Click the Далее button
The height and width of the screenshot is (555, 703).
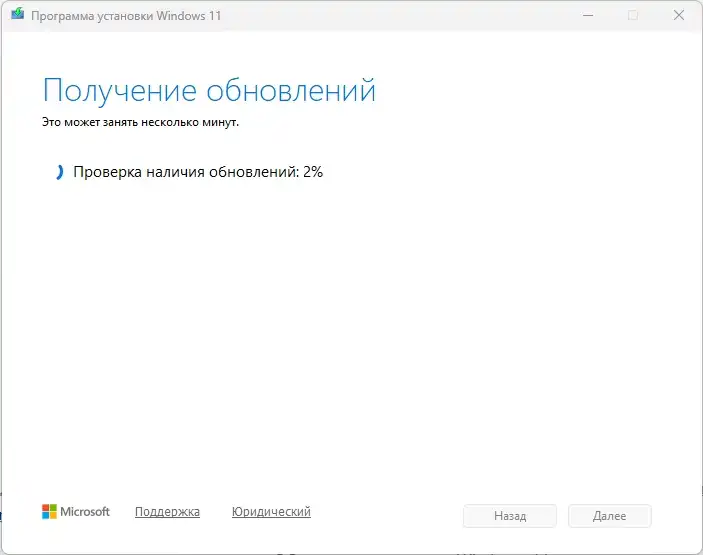tap(609, 516)
